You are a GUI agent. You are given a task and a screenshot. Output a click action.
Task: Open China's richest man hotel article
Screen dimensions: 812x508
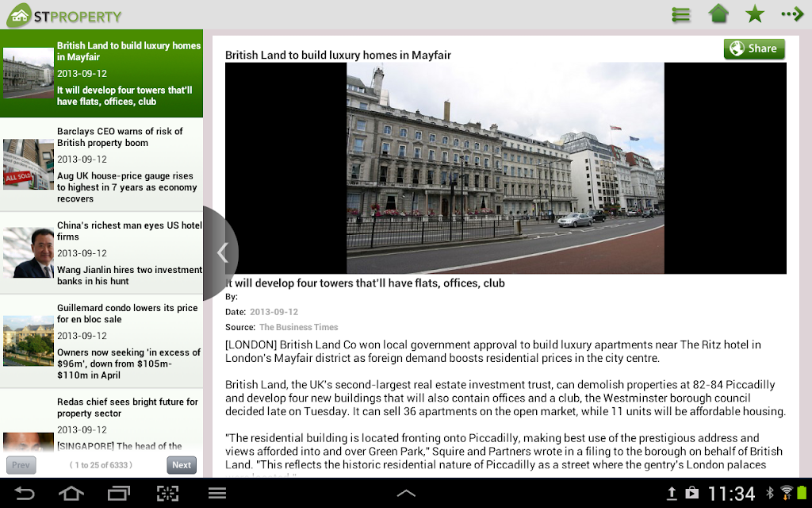[101, 253]
